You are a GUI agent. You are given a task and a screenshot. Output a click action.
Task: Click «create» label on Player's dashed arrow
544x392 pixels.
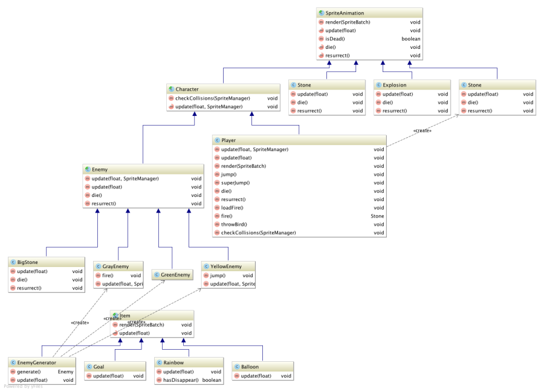[x=423, y=130]
